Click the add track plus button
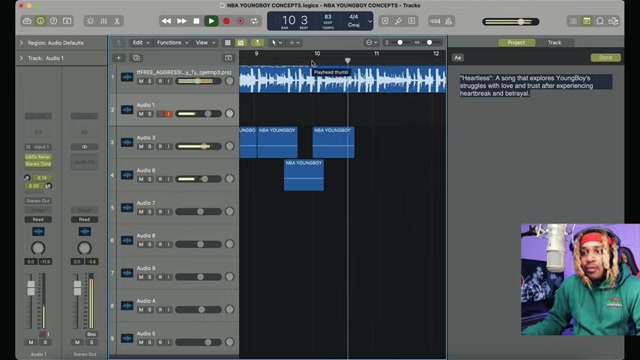The height and width of the screenshot is (360, 640). tap(118, 58)
